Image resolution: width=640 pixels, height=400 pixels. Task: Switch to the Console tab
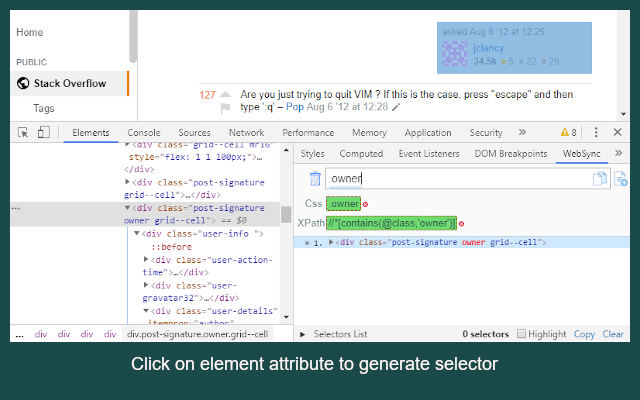[144, 133]
